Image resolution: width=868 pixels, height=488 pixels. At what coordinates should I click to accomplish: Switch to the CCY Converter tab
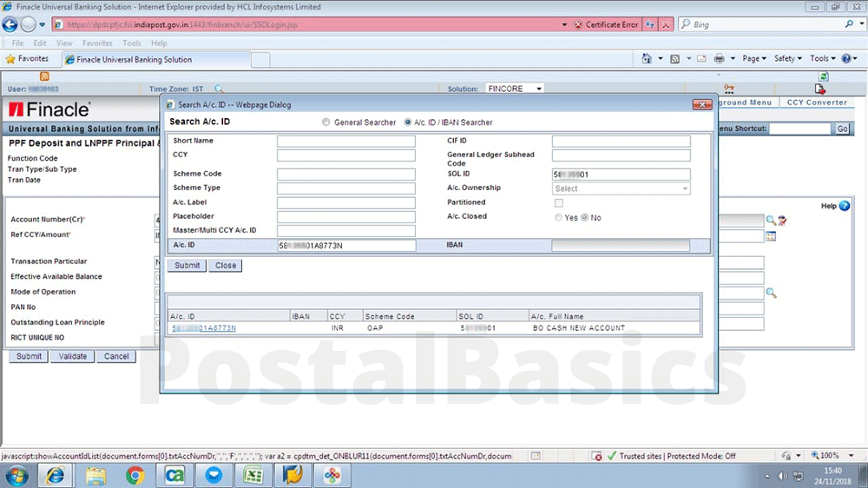coord(816,102)
